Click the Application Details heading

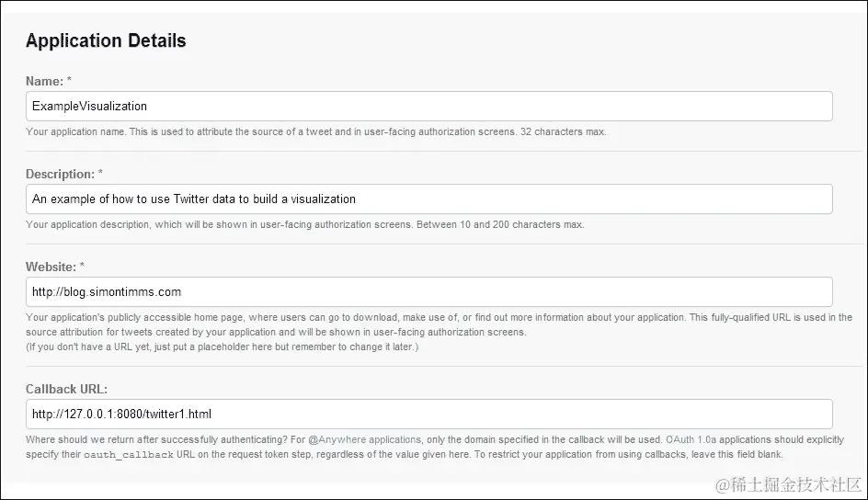pos(106,40)
